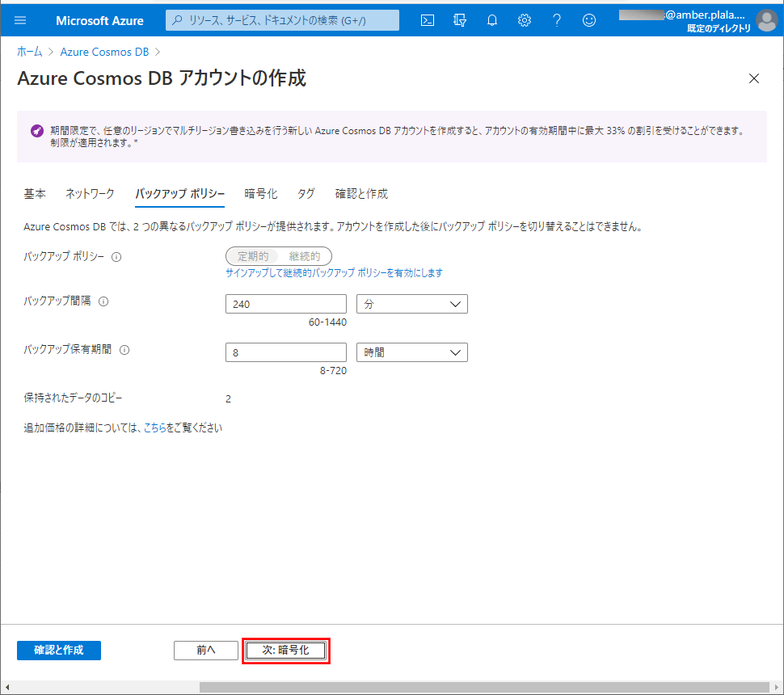784x695 pixels.
Task: Launch Cloud Shell from the top bar
Action: point(428,20)
